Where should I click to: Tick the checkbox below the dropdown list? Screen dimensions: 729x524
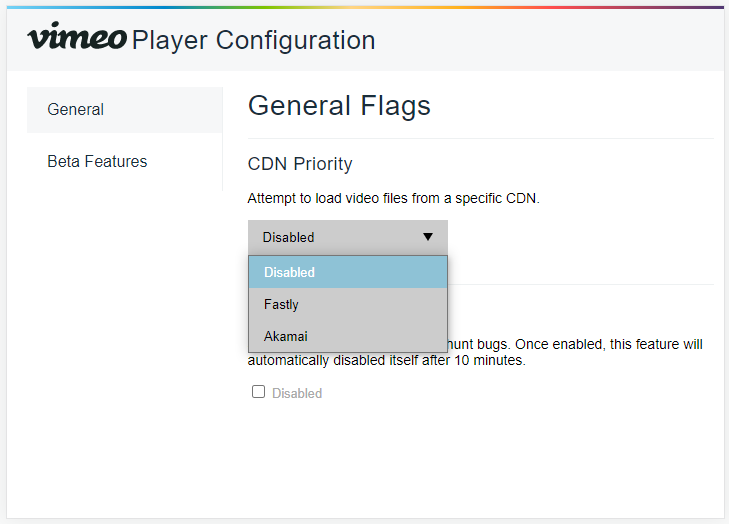pos(258,392)
